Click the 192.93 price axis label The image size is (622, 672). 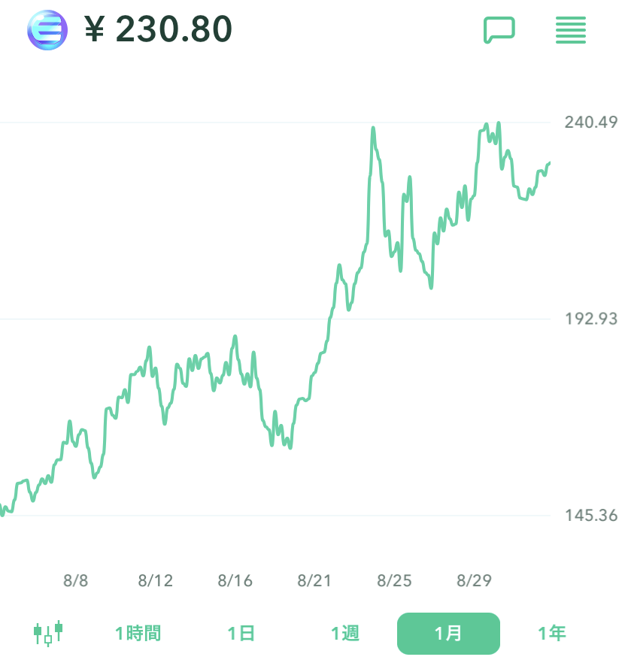591,319
